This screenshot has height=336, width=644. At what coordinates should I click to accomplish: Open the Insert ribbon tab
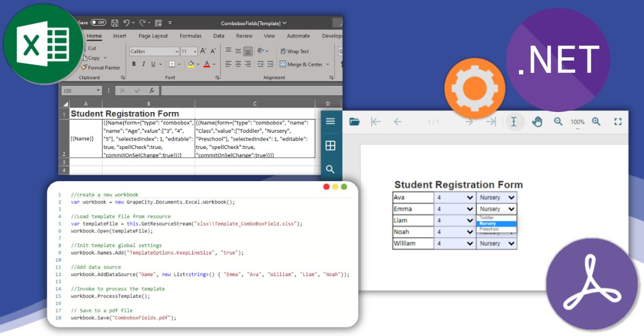(x=120, y=36)
